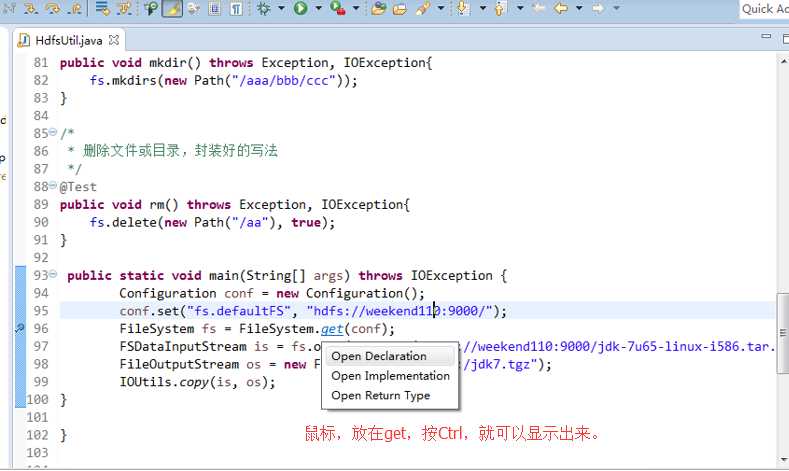Click the Previous Annotation icon

[x=500, y=8]
